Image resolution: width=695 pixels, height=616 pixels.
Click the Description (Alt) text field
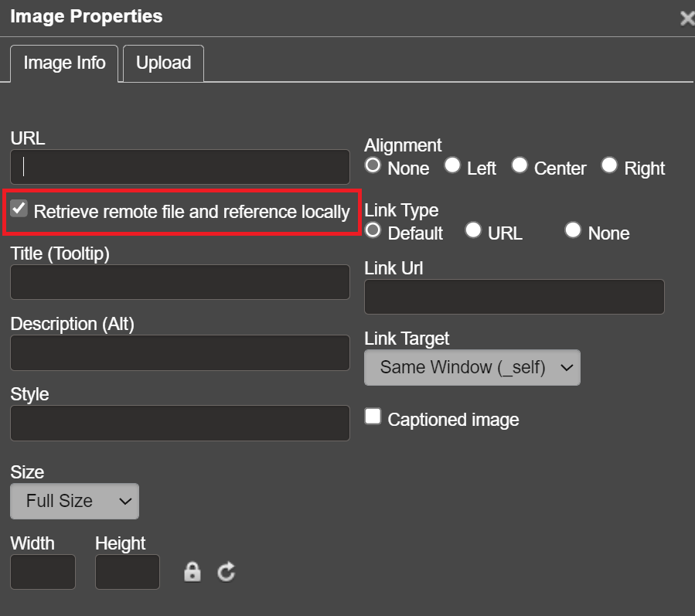pyautogui.click(x=180, y=352)
